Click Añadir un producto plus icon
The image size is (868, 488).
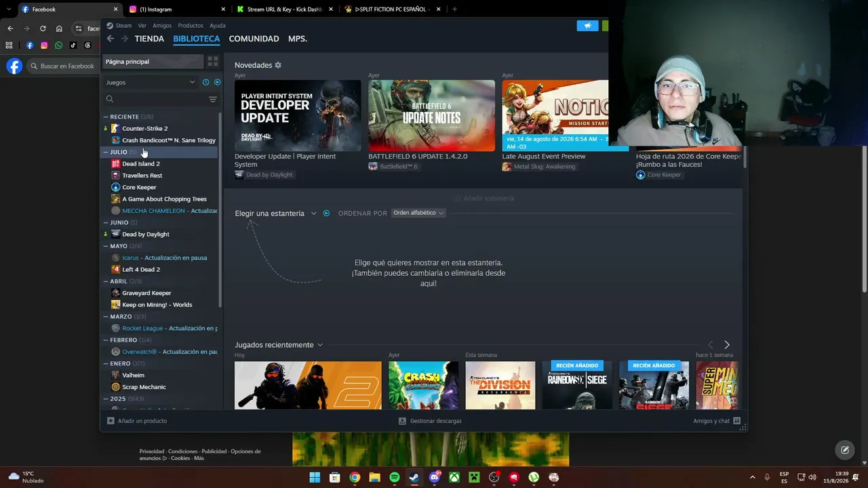[111, 421]
